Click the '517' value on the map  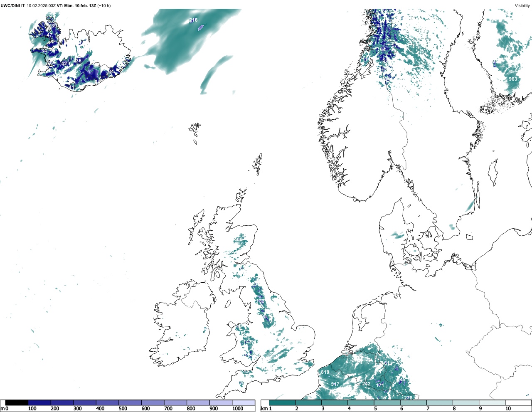[x=335, y=385]
